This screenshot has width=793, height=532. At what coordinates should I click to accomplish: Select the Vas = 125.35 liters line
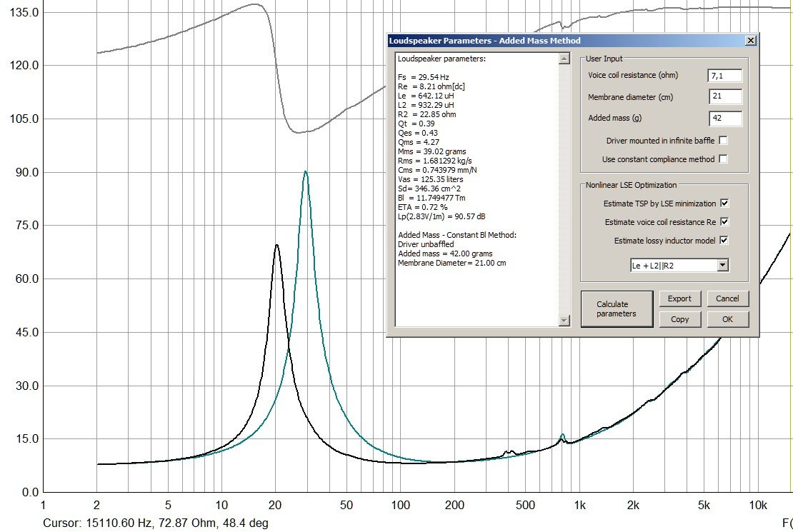[430, 179]
